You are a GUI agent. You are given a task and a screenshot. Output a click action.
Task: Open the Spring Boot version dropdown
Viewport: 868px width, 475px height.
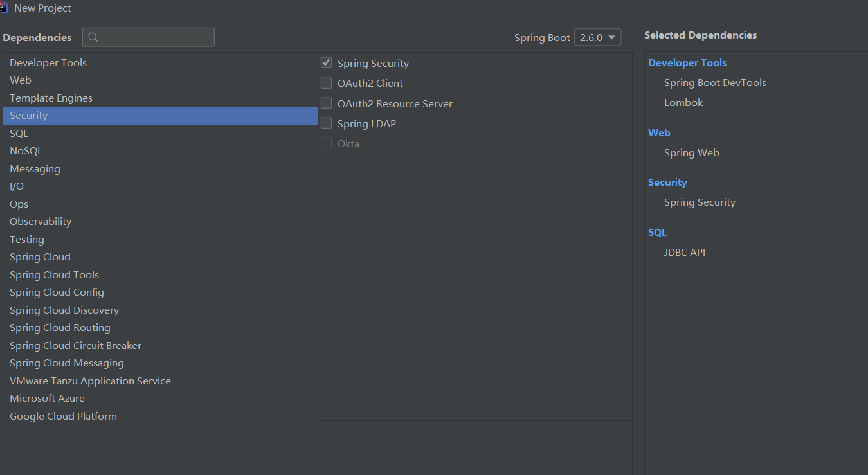(597, 37)
